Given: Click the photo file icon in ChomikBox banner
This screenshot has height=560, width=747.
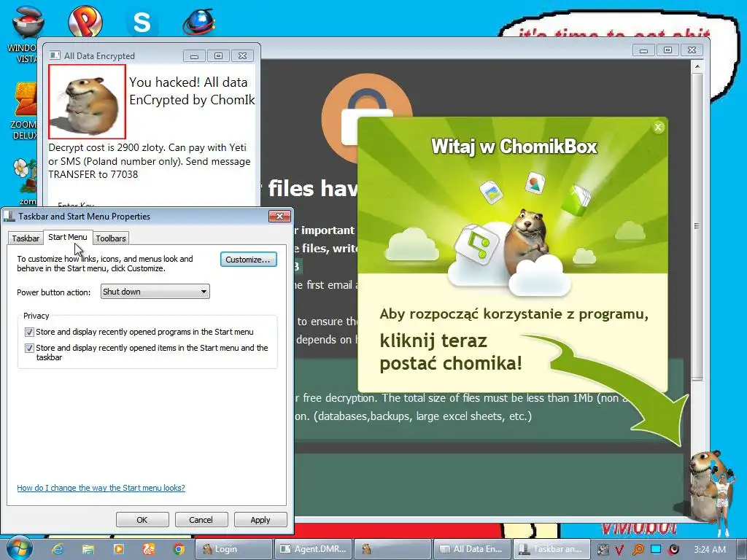Looking at the screenshot, I should pyautogui.click(x=491, y=192).
